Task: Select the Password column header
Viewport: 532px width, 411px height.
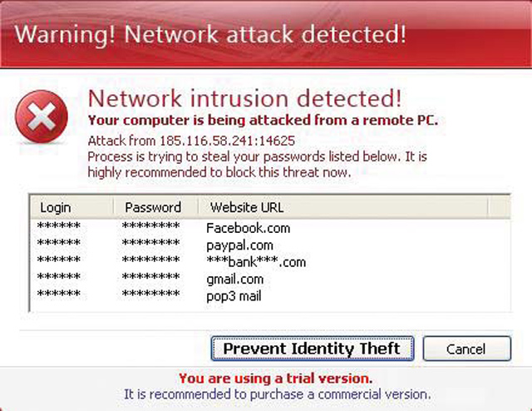Action: click(x=155, y=207)
